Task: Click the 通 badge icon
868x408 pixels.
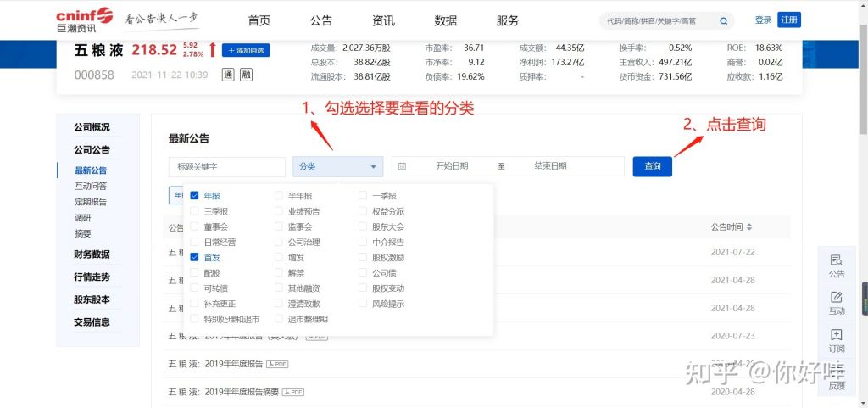Action: coord(228,74)
